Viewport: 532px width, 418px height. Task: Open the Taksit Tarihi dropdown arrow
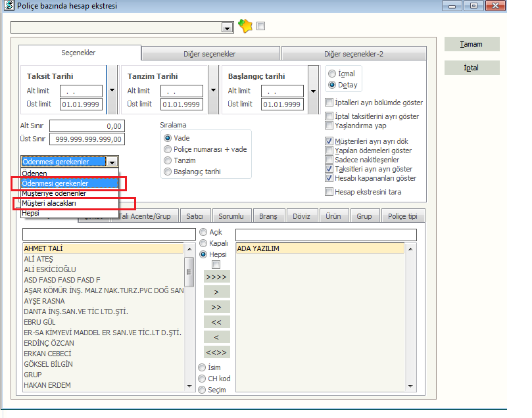tap(111, 91)
